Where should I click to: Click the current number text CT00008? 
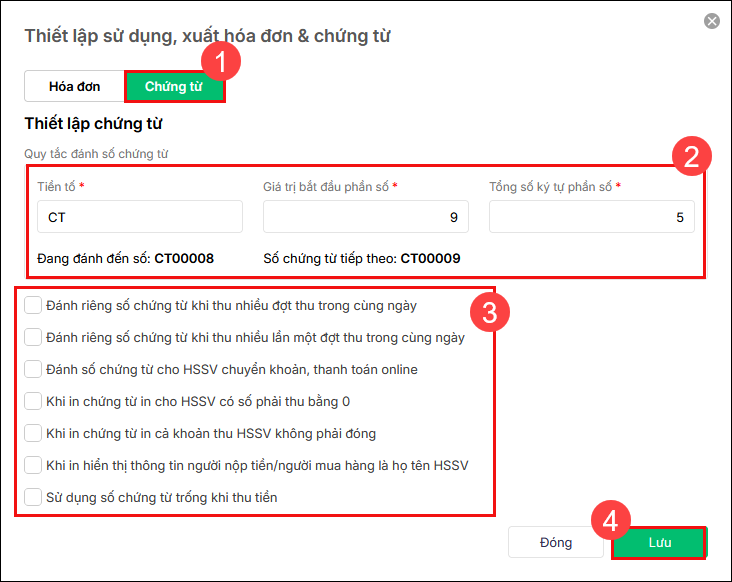[184, 258]
